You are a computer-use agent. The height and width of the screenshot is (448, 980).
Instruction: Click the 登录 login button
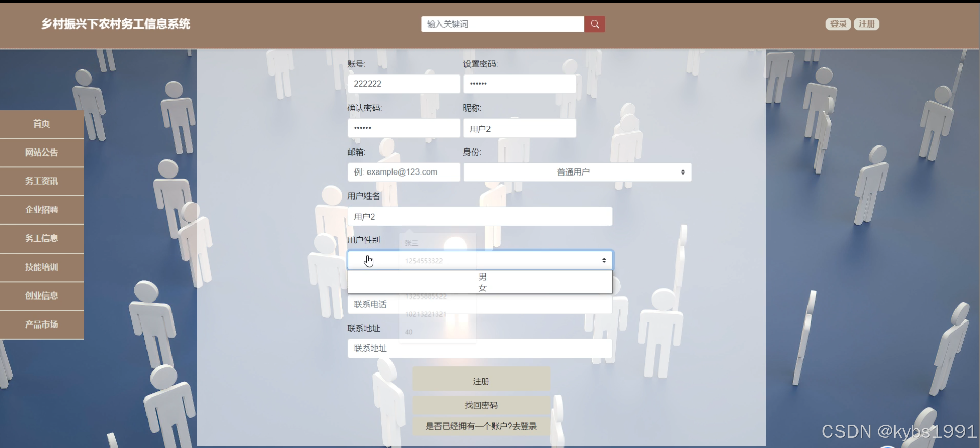tap(838, 24)
